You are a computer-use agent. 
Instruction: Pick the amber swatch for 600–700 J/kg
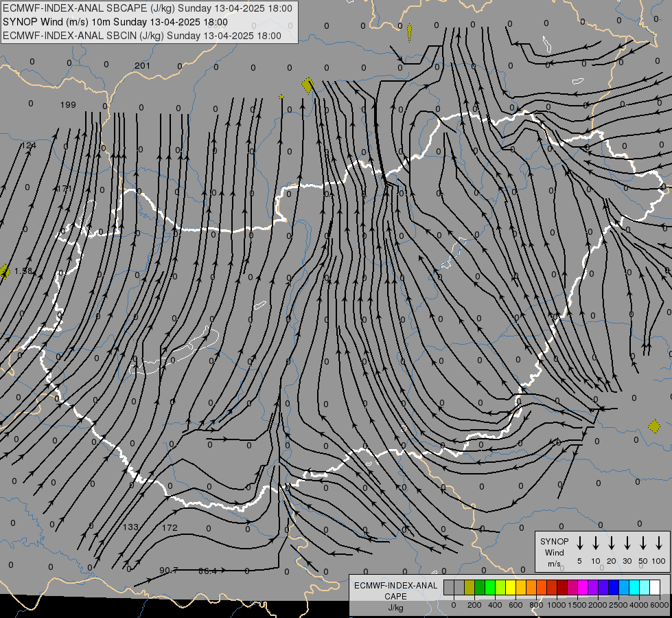pos(521,587)
